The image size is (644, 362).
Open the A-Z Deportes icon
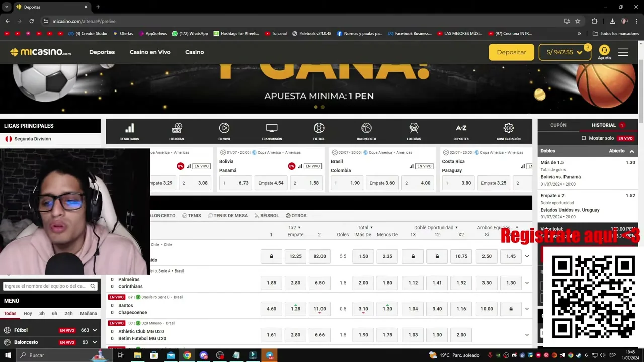tap(461, 132)
